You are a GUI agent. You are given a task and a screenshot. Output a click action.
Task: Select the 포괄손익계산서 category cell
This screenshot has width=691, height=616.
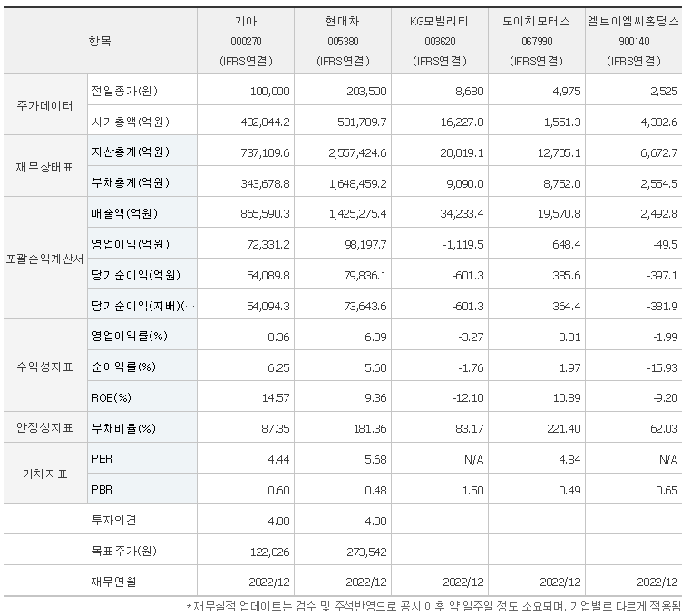tap(45, 259)
